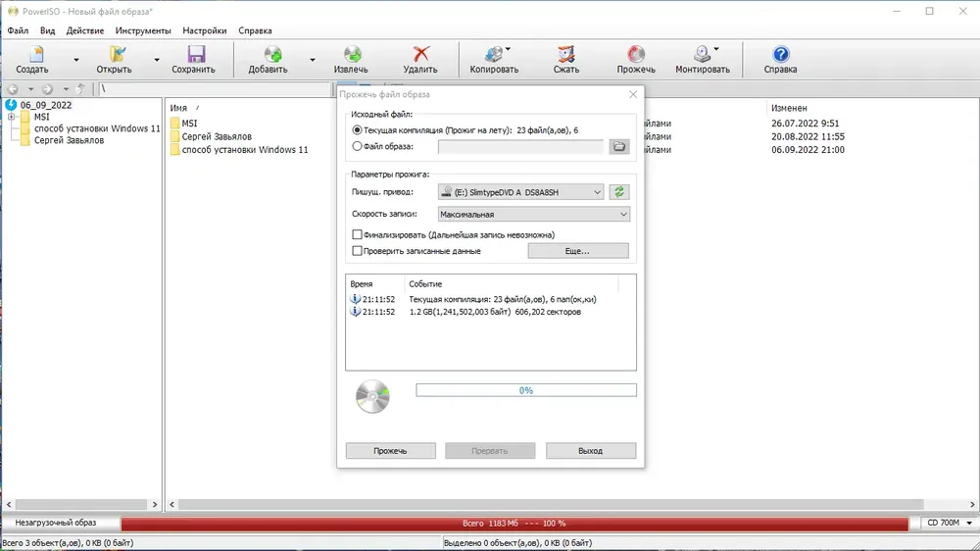Select способ установки Windows 11 in list
The width and height of the screenshot is (980, 551).
[245, 149]
